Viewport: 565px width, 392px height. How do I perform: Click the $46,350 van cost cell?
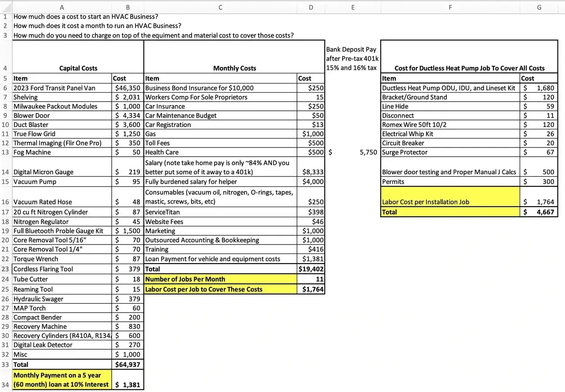(128, 88)
